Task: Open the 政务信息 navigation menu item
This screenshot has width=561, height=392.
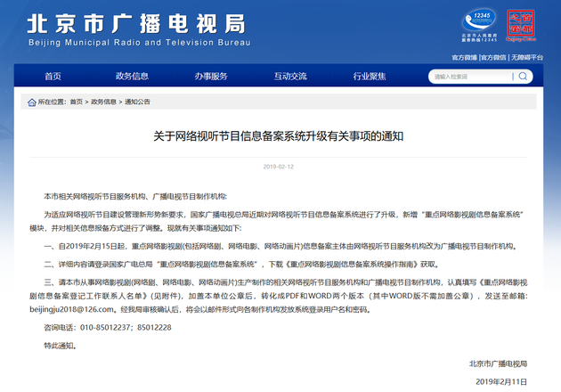Action: (132, 77)
